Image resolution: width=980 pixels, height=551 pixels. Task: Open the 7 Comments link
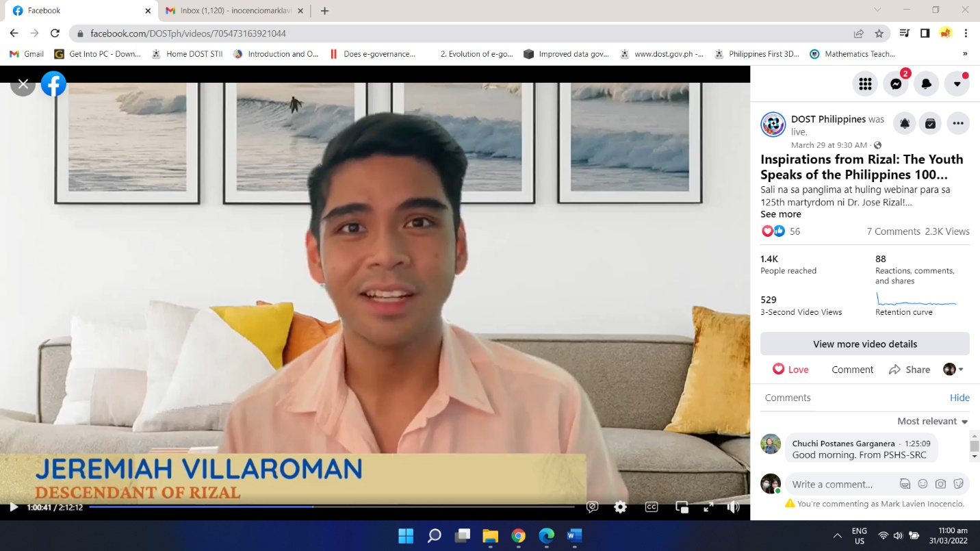(x=893, y=231)
